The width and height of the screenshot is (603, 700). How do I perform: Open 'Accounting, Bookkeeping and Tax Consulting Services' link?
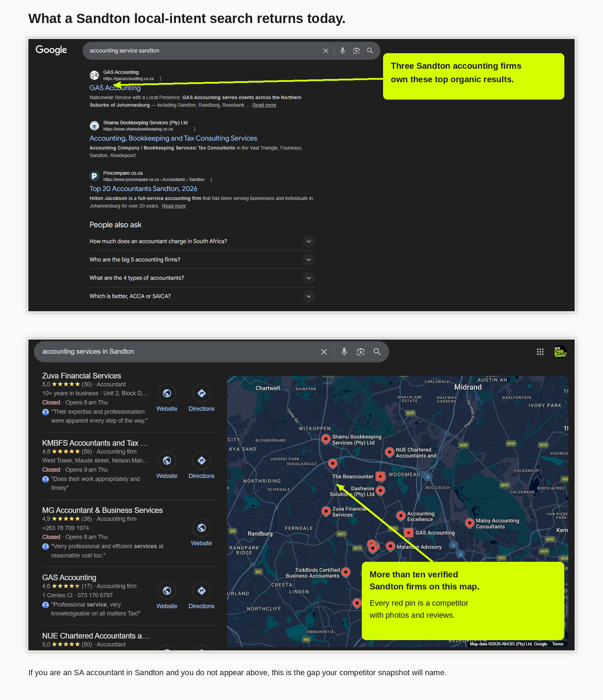click(173, 138)
